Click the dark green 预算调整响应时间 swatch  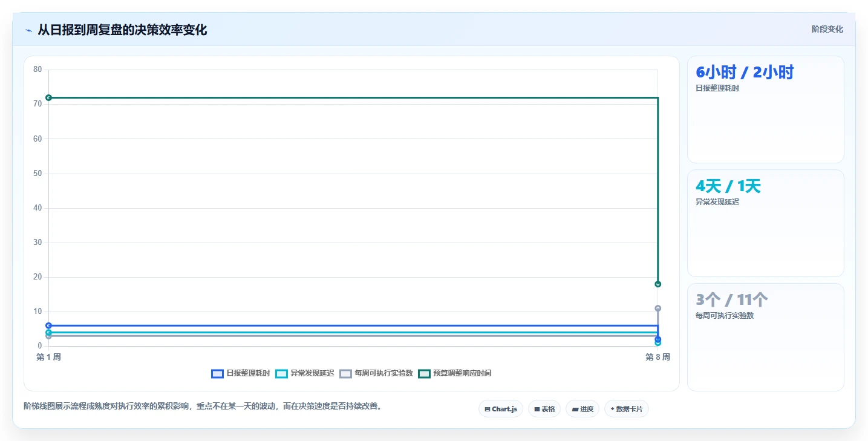pyautogui.click(x=425, y=374)
